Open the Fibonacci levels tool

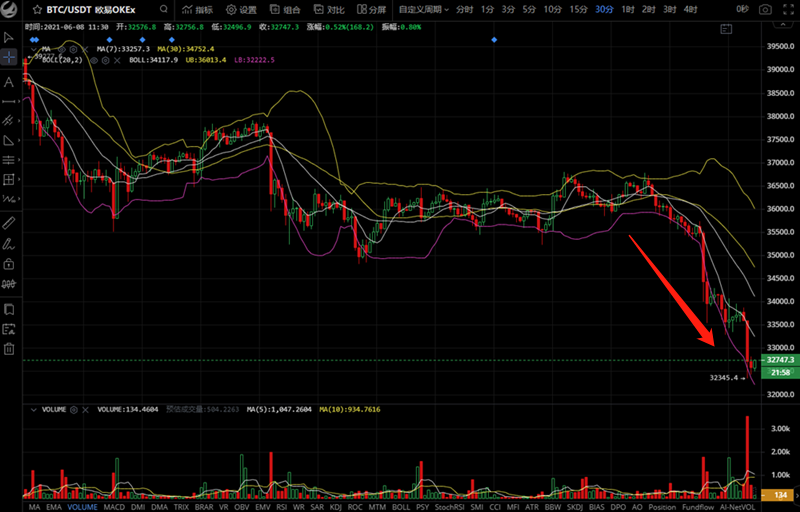(x=9, y=160)
